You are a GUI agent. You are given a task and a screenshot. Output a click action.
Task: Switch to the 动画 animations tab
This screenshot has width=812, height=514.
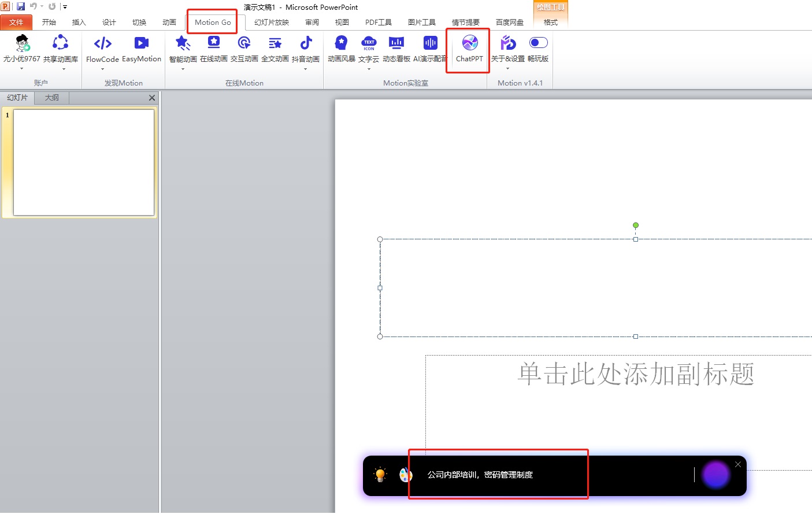[169, 23]
